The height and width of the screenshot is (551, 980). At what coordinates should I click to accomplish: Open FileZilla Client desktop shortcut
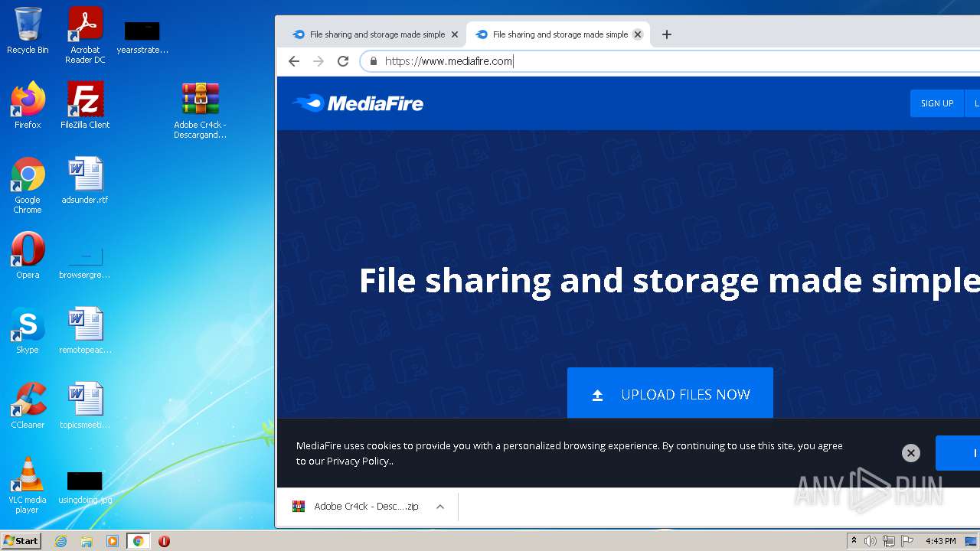point(85,106)
